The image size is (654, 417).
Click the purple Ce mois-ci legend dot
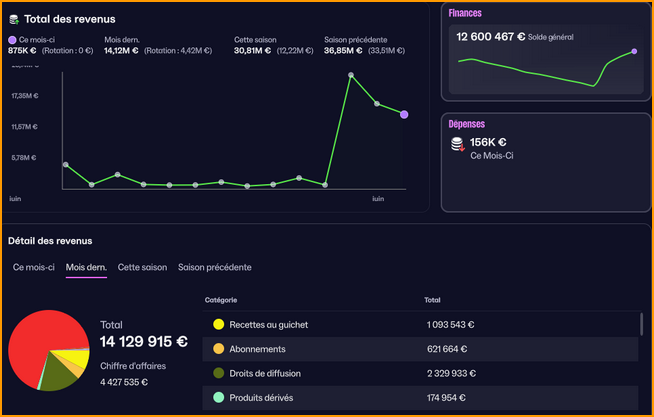coord(12,40)
